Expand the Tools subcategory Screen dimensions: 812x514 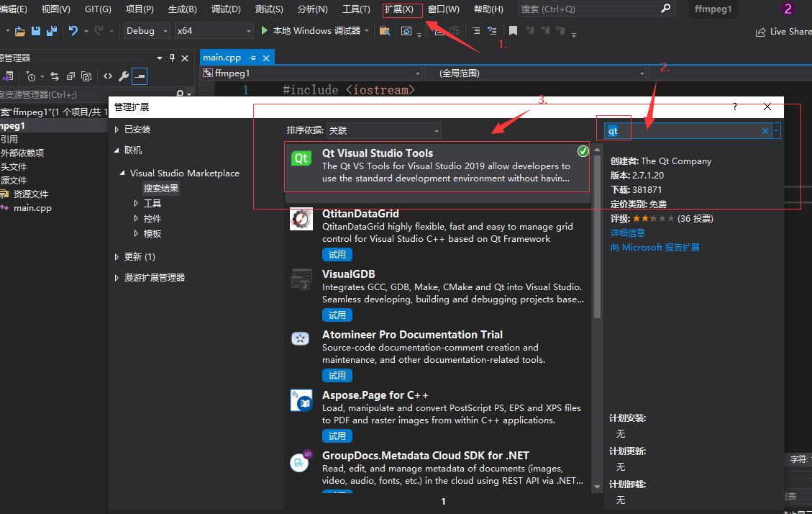pos(136,203)
